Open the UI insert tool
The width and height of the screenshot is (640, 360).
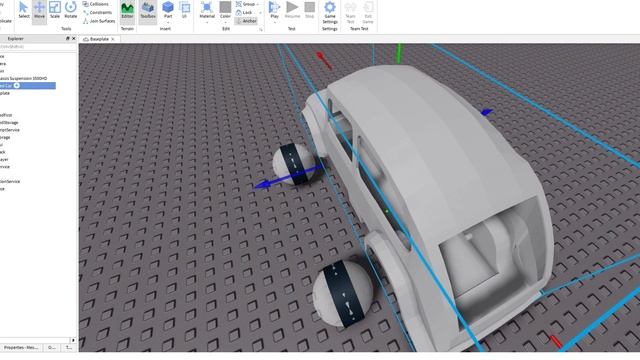coord(184,11)
